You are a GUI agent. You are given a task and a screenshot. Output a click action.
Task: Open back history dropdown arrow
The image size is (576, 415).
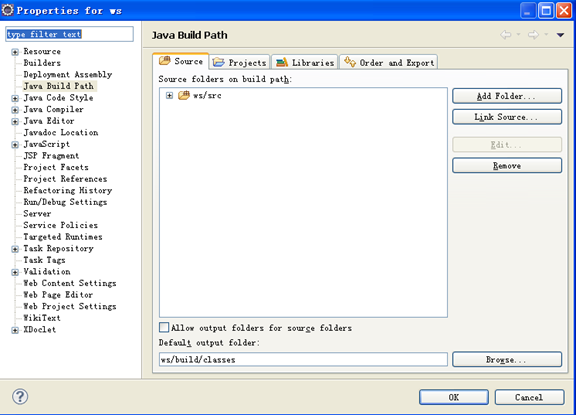tap(518, 35)
